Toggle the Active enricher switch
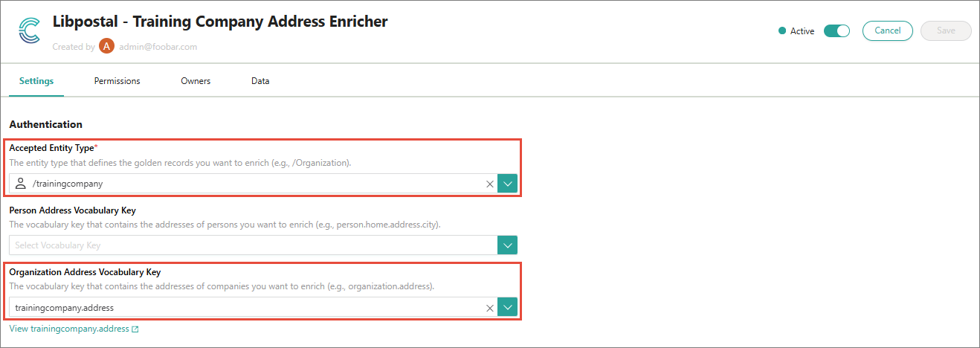Viewport: 980px width, 348px height. 836,31
